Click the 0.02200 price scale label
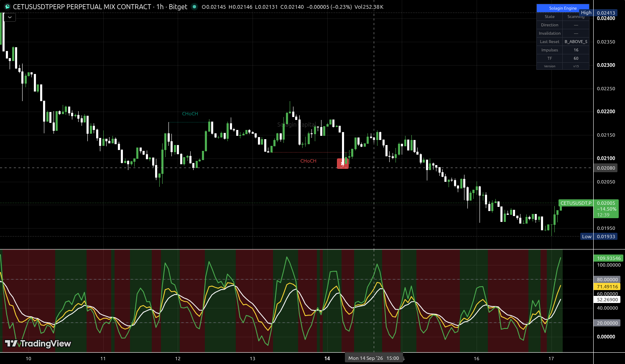The width and height of the screenshot is (625, 364). point(606,112)
